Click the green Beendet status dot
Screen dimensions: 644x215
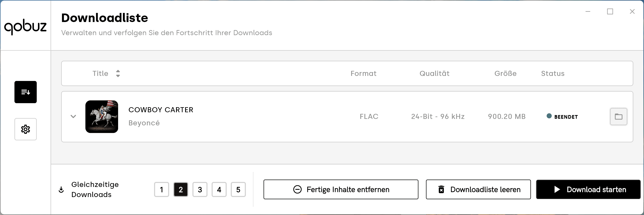(549, 116)
